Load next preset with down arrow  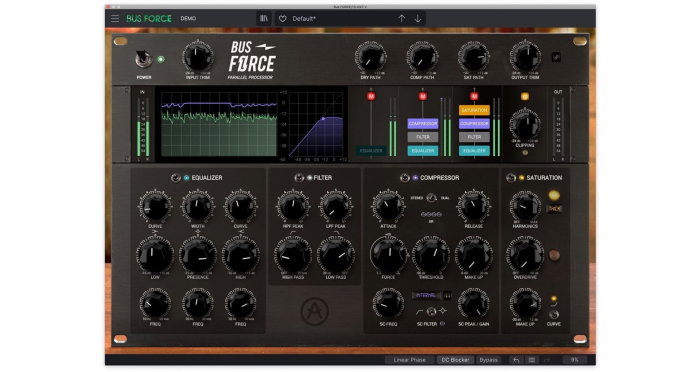pyautogui.click(x=417, y=18)
